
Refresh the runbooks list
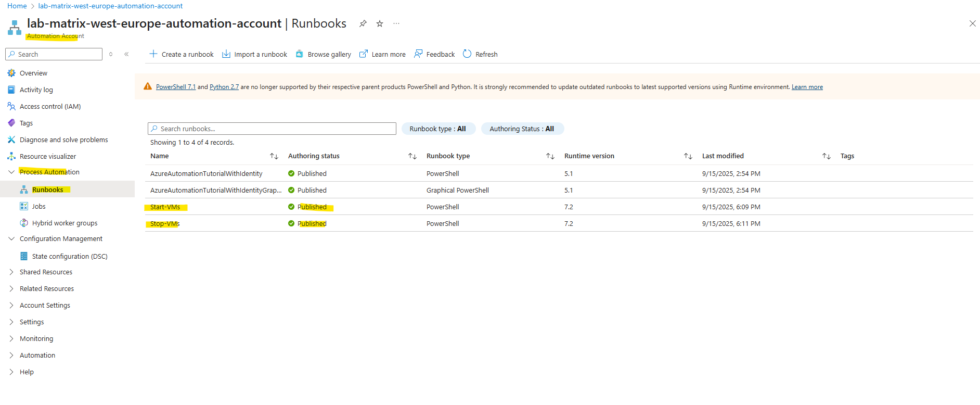(480, 54)
